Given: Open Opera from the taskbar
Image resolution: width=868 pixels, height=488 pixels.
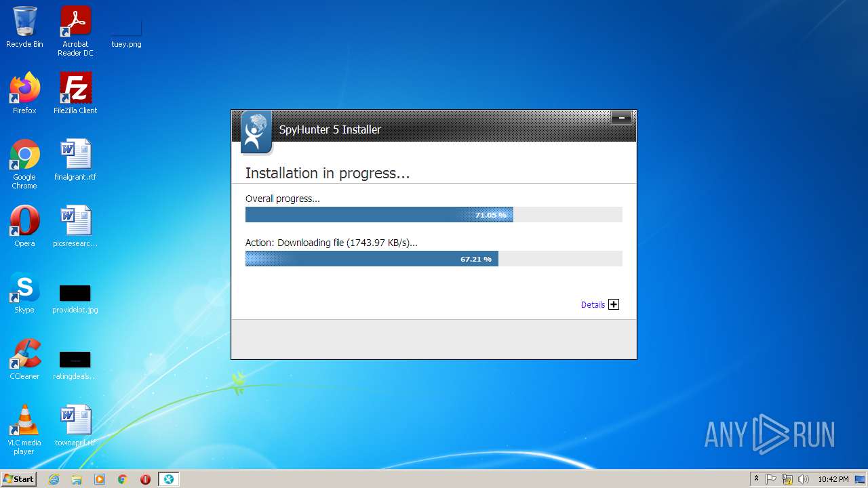Looking at the screenshot, I should tap(145, 479).
